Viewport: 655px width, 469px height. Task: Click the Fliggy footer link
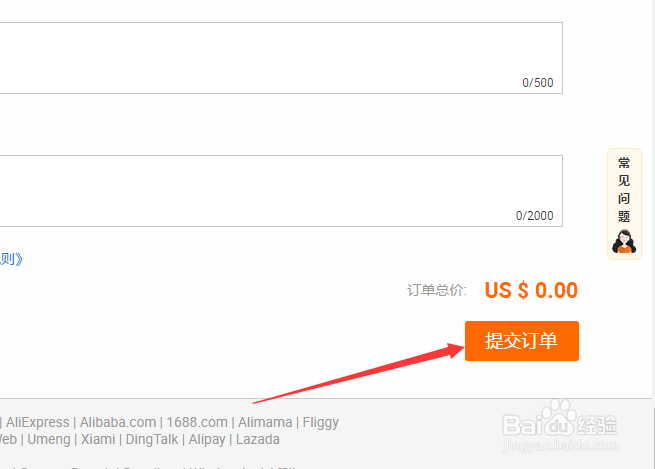click(x=321, y=422)
